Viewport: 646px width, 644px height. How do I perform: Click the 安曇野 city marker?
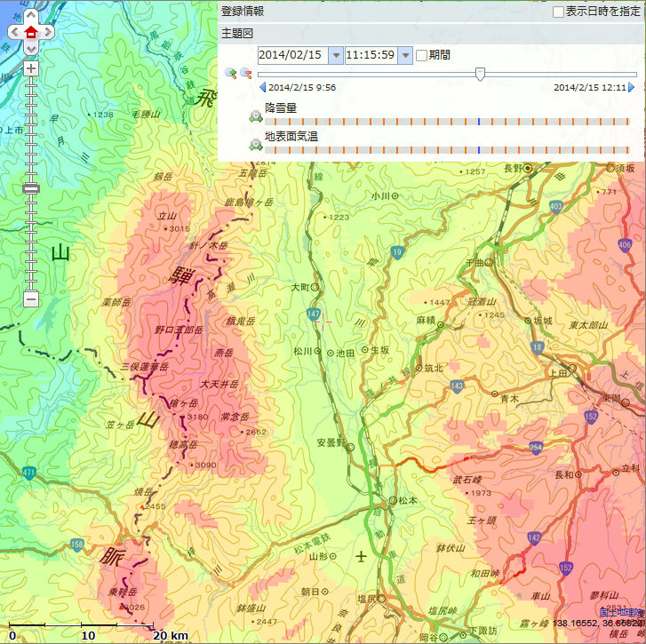click(350, 447)
